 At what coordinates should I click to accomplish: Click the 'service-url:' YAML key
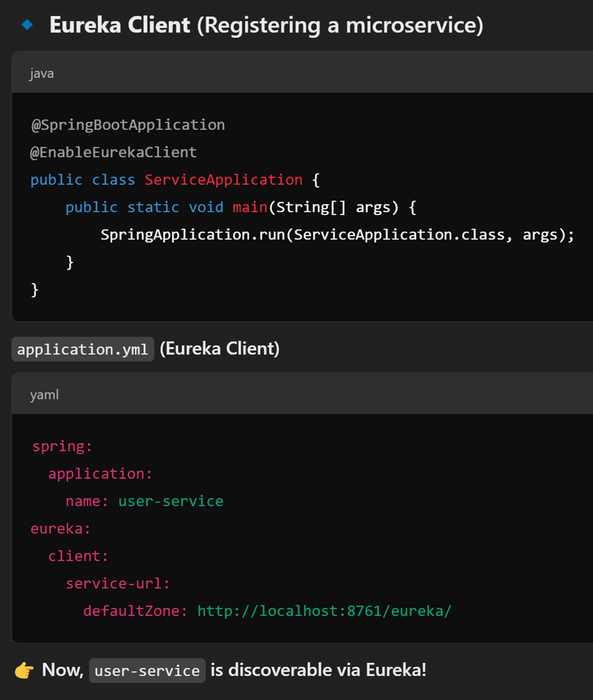pyautogui.click(x=118, y=584)
